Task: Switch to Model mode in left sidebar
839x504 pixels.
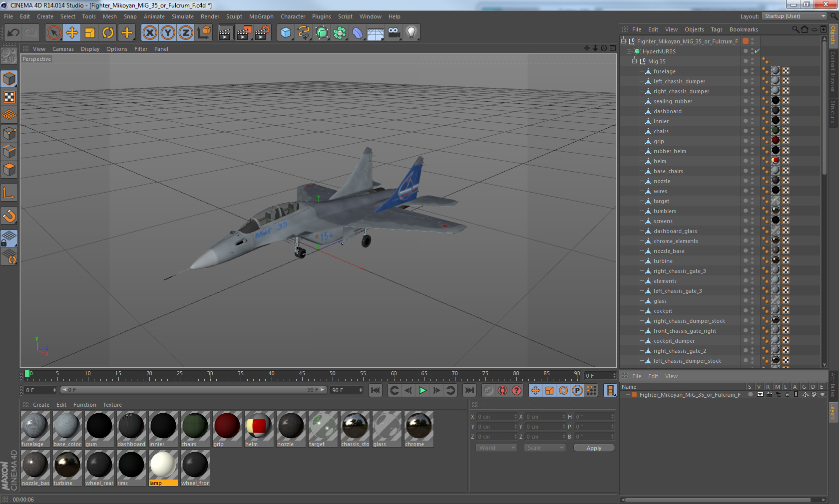Action: [x=9, y=79]
